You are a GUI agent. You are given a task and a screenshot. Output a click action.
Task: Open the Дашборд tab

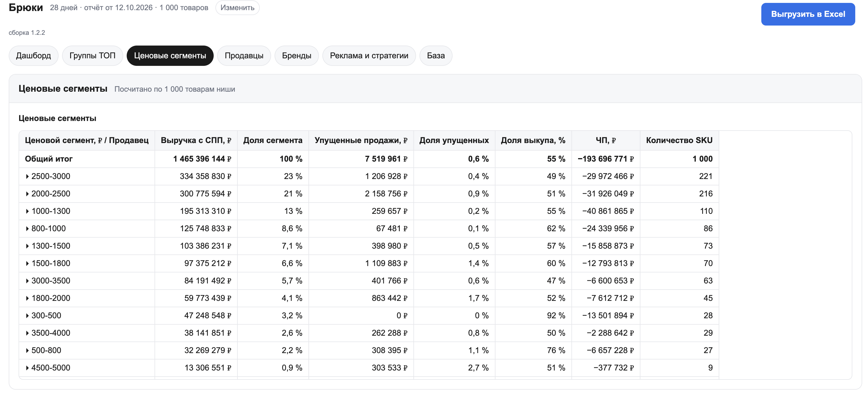click(33, 56)
